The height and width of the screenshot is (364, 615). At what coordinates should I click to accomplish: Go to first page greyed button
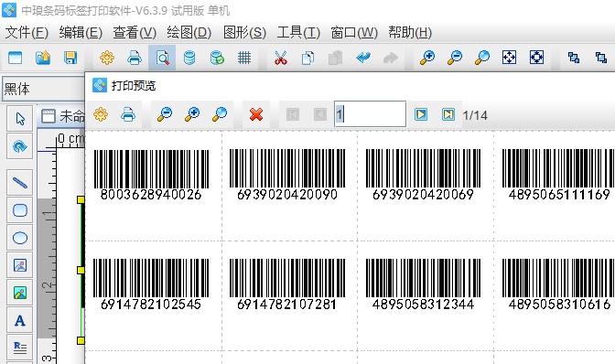(293, 114)
